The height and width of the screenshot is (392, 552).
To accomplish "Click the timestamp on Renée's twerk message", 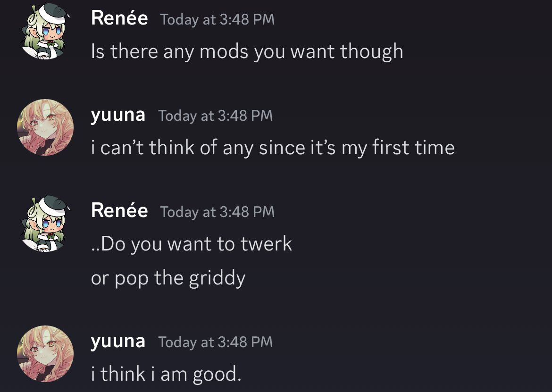I will [217, 212].
